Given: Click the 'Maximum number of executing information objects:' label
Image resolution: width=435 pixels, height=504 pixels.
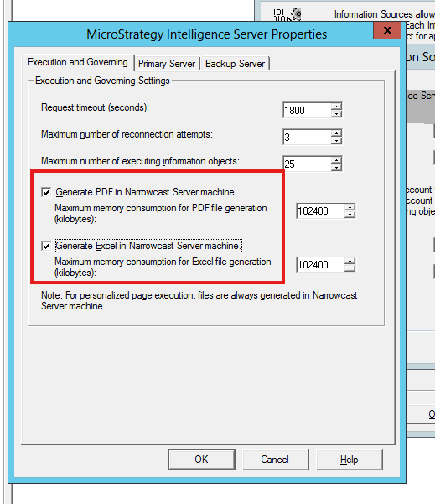Looking at the screenshot, I should 141,161.
